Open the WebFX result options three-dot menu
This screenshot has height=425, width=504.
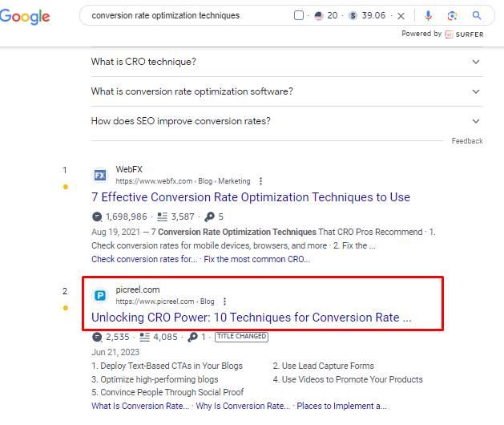260,181
